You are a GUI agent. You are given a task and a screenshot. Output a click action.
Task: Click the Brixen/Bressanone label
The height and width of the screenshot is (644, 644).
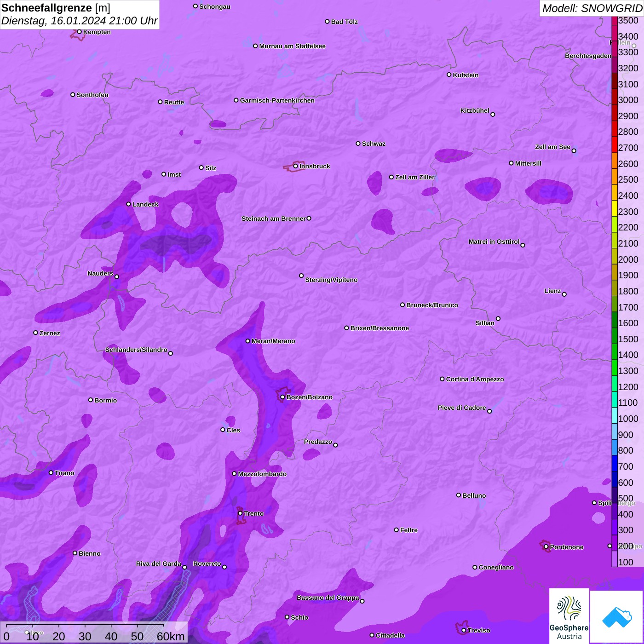coord(379,328)
